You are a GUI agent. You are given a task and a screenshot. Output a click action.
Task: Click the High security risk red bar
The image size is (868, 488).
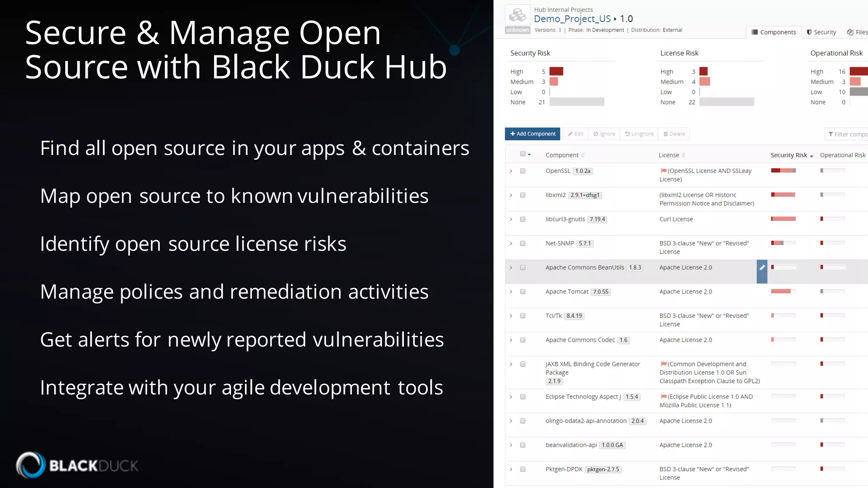pos(556,71)
